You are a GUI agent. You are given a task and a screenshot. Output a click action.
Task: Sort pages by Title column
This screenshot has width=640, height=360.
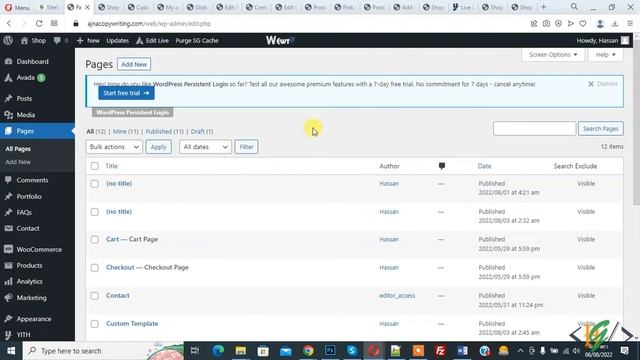[111, 166]
